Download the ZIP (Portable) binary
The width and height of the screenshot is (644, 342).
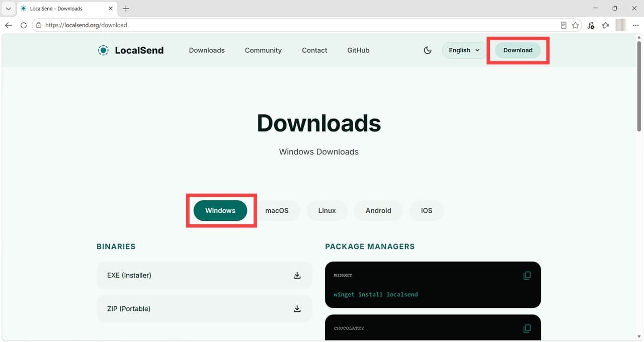[x=204, y=309]
